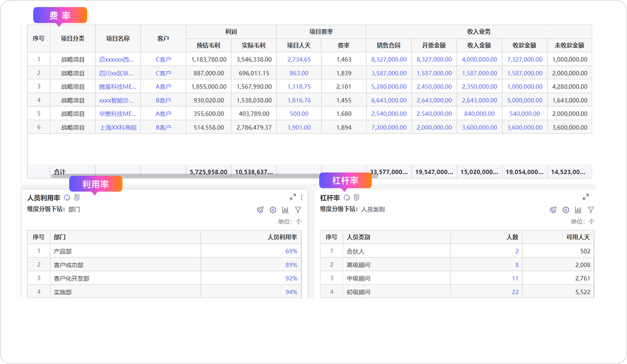Select 人员类别 drill-down dimension in 杠杆率

pyautogui.click(x=373, y=209)
